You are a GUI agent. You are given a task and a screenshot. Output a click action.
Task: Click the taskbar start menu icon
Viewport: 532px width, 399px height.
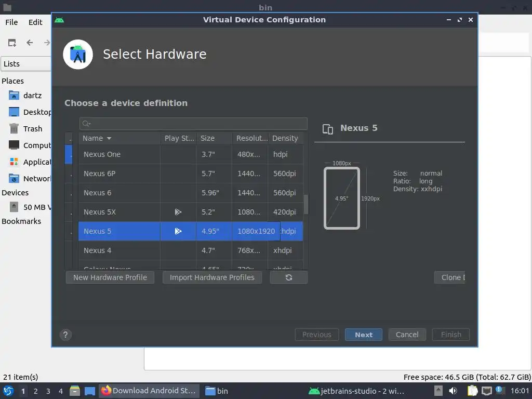(8, 391)
